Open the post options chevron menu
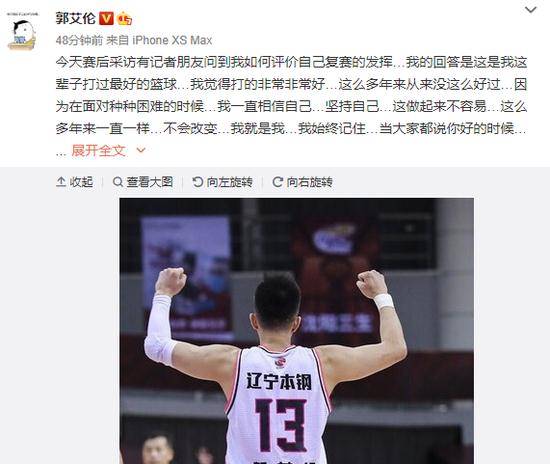550x464 pixels. pos(530,10)
